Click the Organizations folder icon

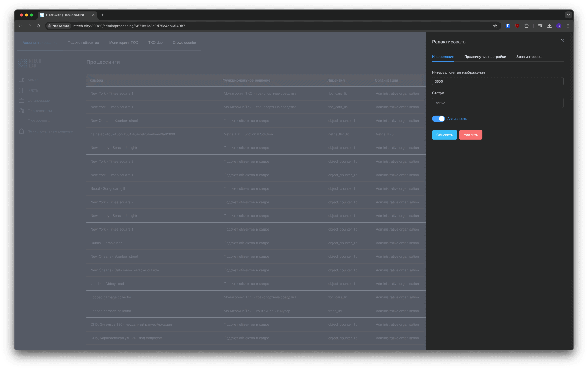tap(22, 101)
